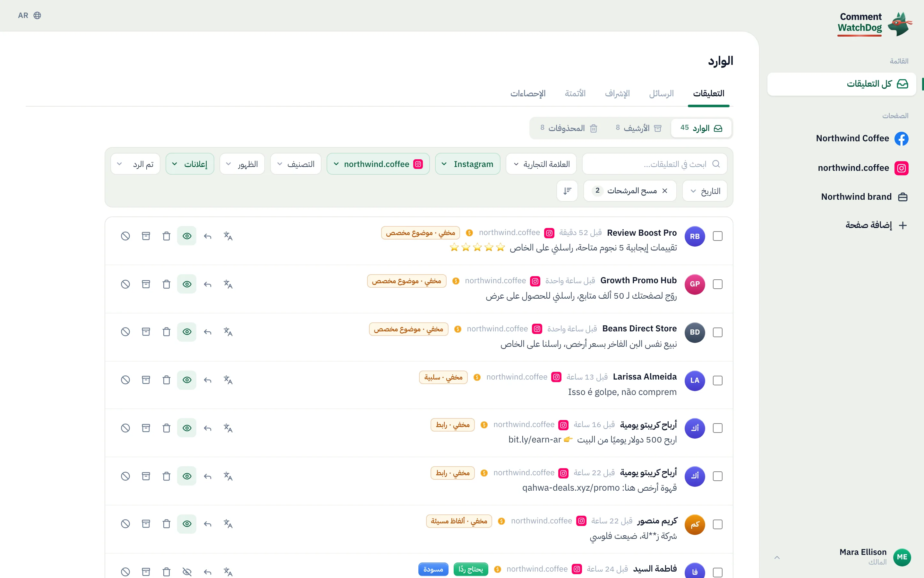
Task: Block the bit.ly/earn-ar comment author
Action: (125, 428)
